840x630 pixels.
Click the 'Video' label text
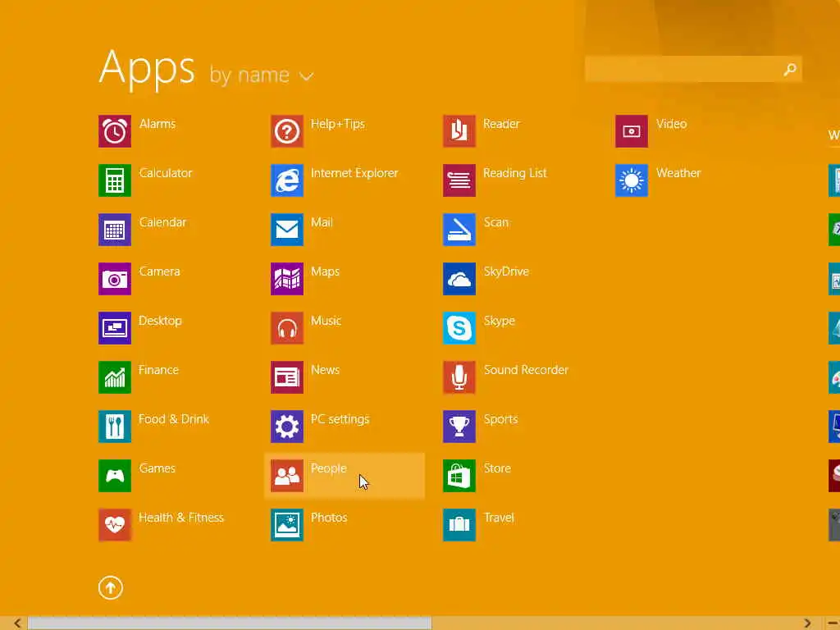(672, 124)
